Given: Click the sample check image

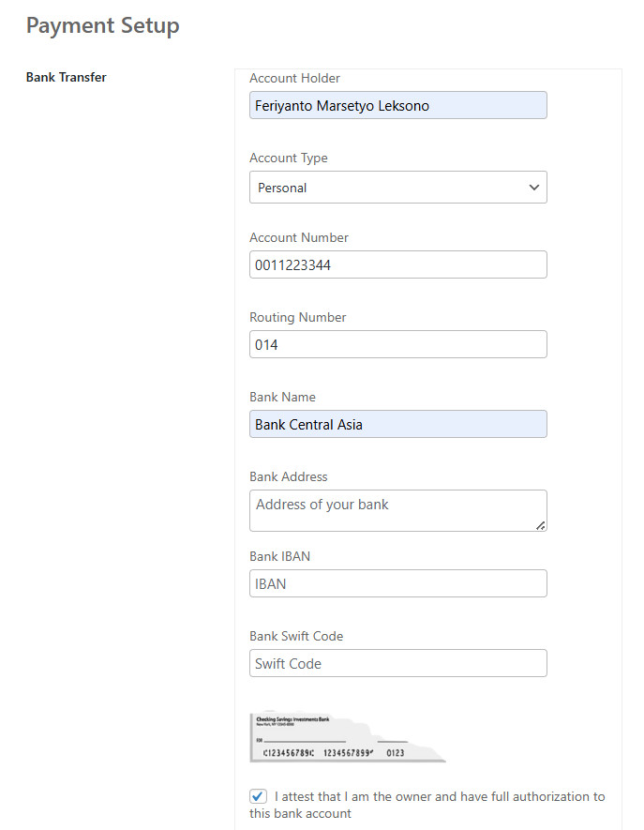Looking at the screenshot, I should click(348, 737).
